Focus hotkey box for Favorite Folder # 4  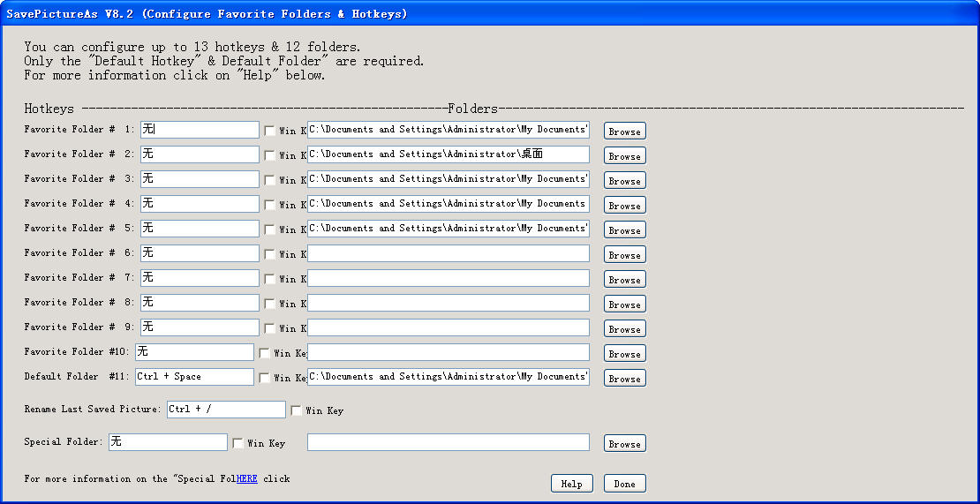pos(200,204)
